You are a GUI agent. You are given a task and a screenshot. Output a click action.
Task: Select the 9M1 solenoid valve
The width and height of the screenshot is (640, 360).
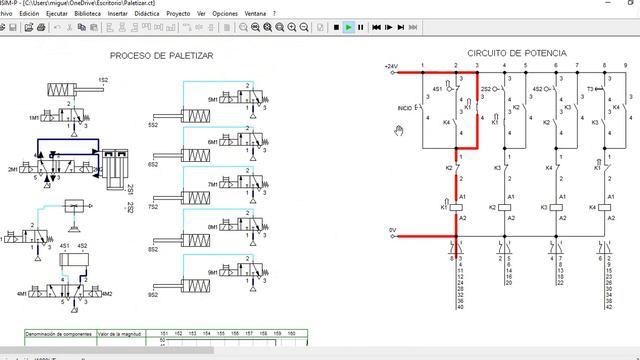(x=244, y=271)
